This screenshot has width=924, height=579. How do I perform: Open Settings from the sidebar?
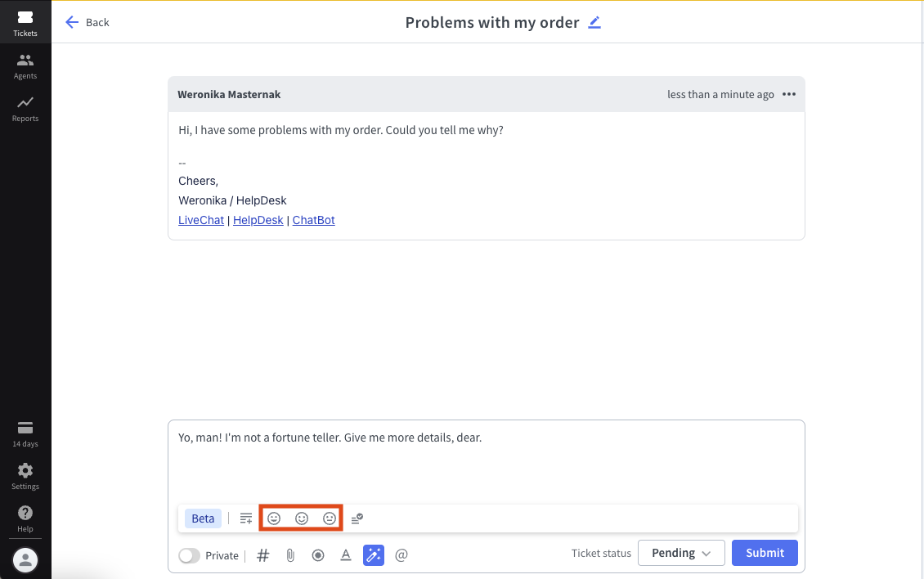(25, 477)
